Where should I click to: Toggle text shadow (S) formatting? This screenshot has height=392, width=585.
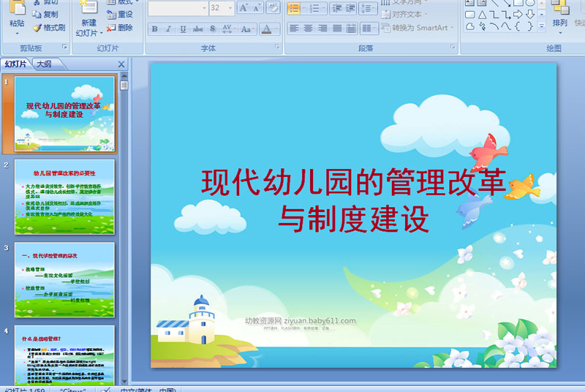[212, 29]
